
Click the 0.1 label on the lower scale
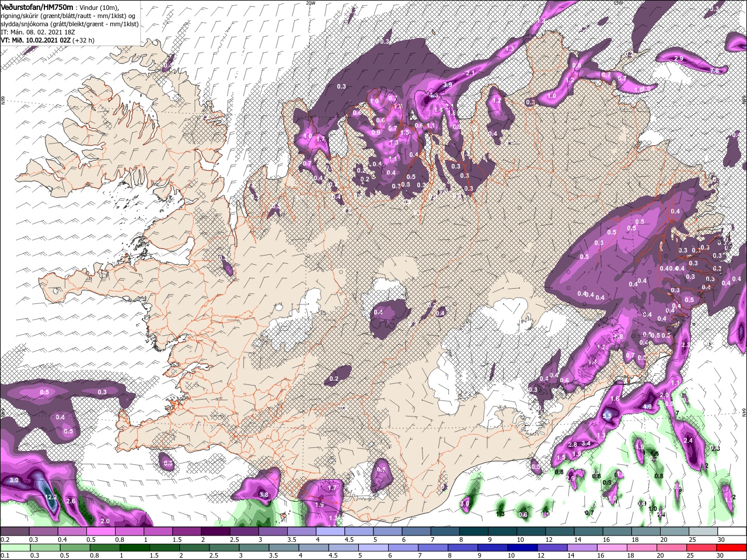coord(5,556)
